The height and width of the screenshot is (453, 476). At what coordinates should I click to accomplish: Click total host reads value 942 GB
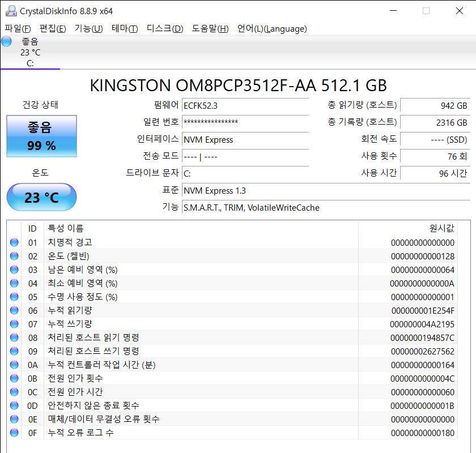point(435,105)
